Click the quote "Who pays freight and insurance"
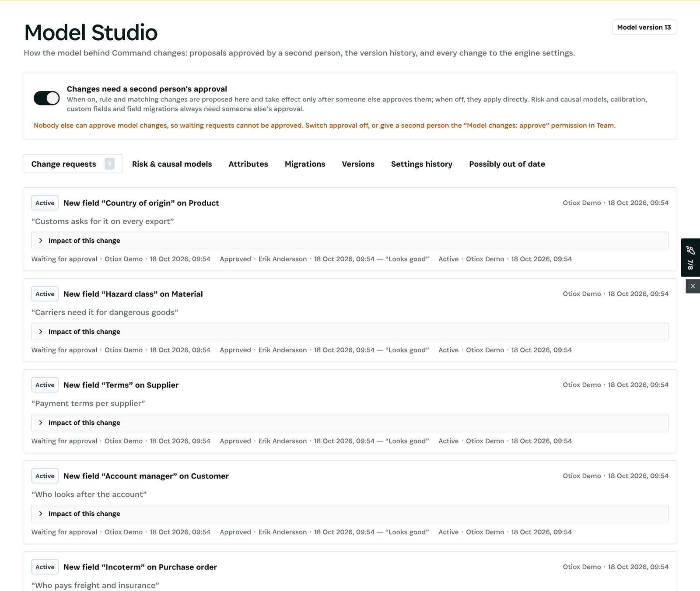700x591 pixels. [95, 585]
